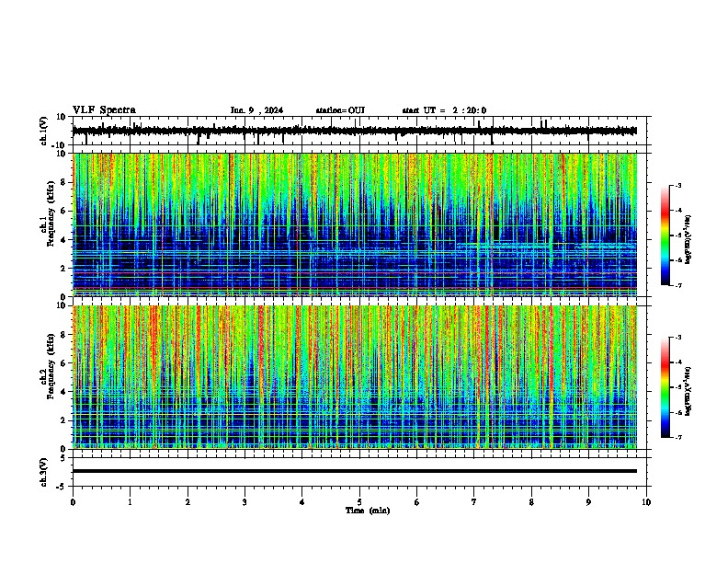The width and height of the screenshot is (728, 563).
Task: Click time axis tick label "8"
Action: (531, 502)
